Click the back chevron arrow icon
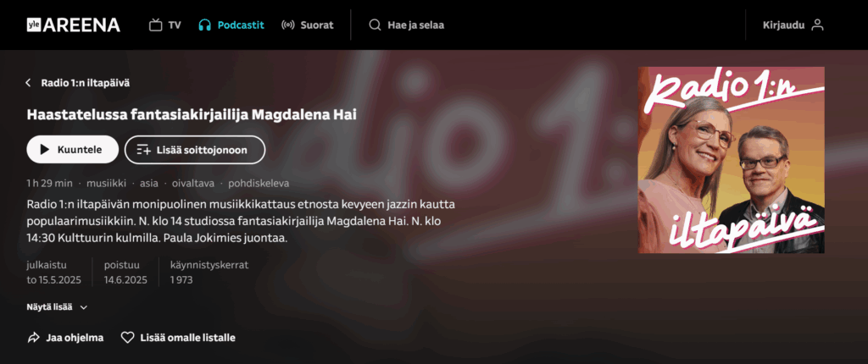This screenshot has height=364, width=868. tap(28, 83)
